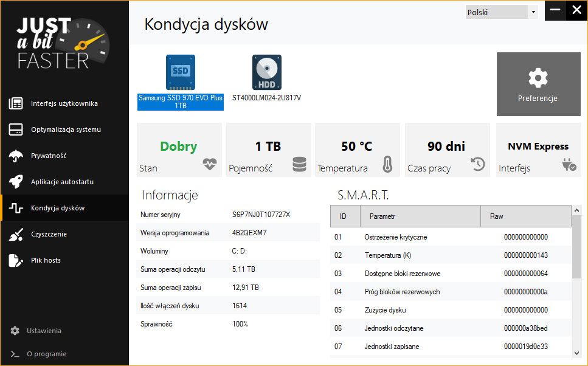Image resolution: width=588 pixels, height=366 pixels.
Task: Select the Ostrzeżenie krytyczne row
Action: [451, 237]
